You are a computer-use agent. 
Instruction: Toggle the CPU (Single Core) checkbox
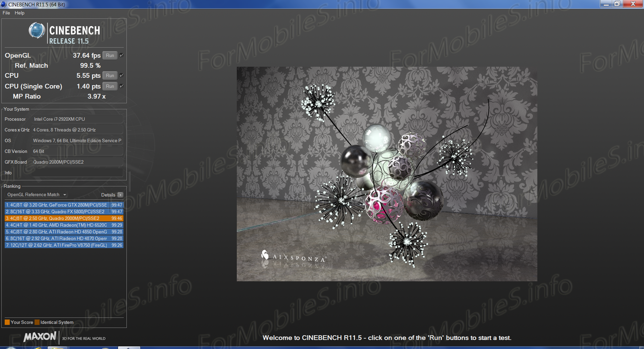tap(121, 86)
